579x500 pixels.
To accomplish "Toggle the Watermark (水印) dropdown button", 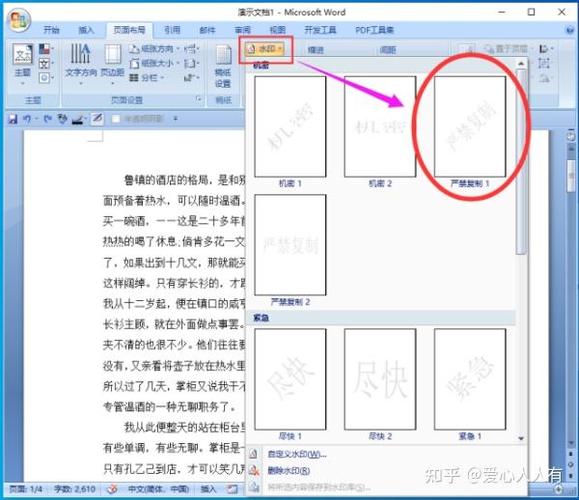I will [x=265, y=49].
